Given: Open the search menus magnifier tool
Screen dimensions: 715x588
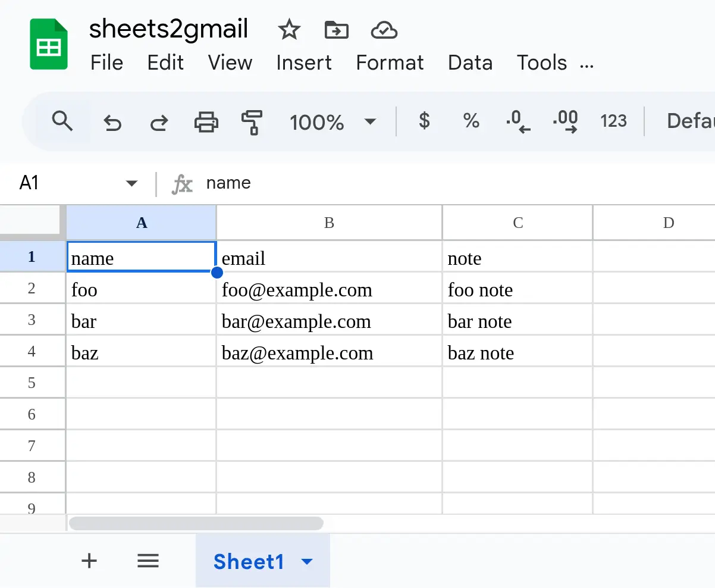Looking at the screenshot, I should [62, 121].
